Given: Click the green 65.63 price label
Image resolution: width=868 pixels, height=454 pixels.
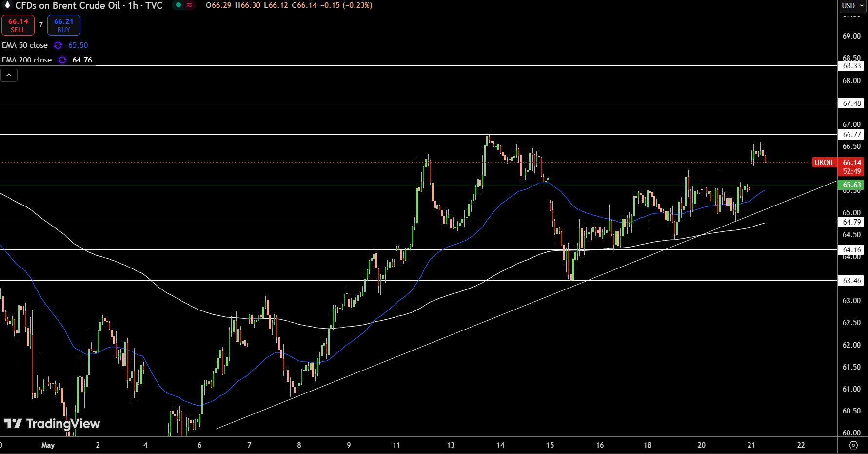Looking at the screenshot, I should tap(852, 185).
